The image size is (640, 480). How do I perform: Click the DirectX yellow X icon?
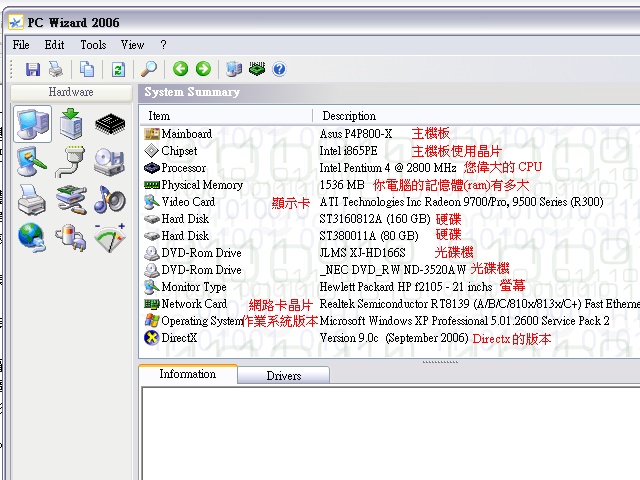pyautogui.click(x=151, y=338)
